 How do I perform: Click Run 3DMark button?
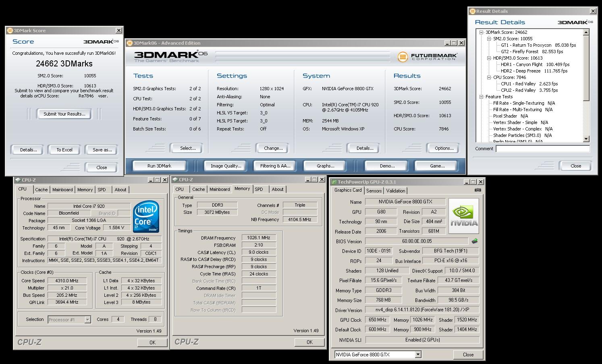[159, 166]
